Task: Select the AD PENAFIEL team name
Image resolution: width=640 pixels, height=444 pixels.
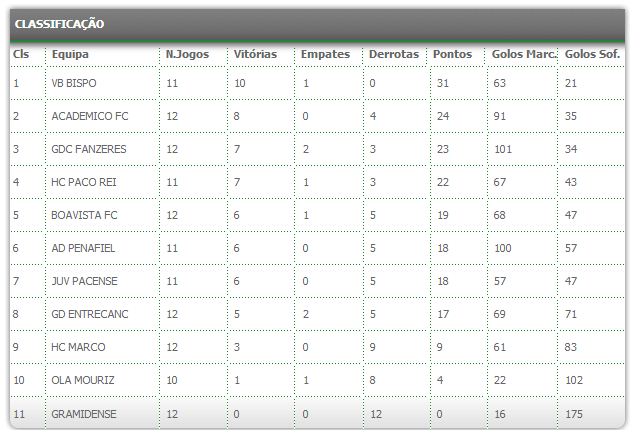Action: click(83, 248)
